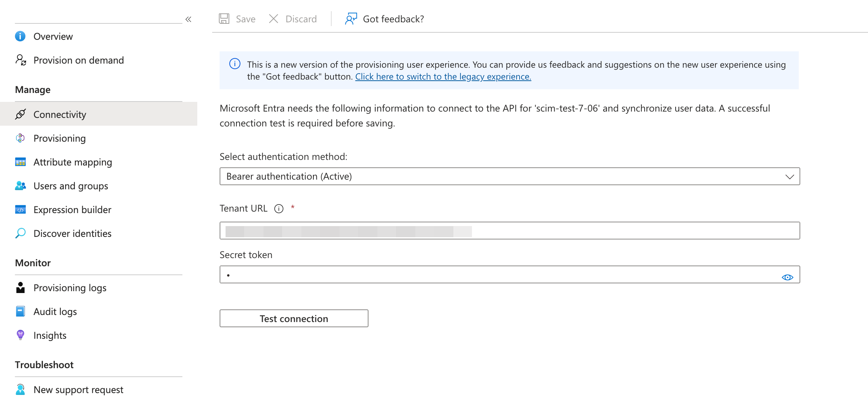Click the Test connection button

pyautogui.click(x=294, y=318)
